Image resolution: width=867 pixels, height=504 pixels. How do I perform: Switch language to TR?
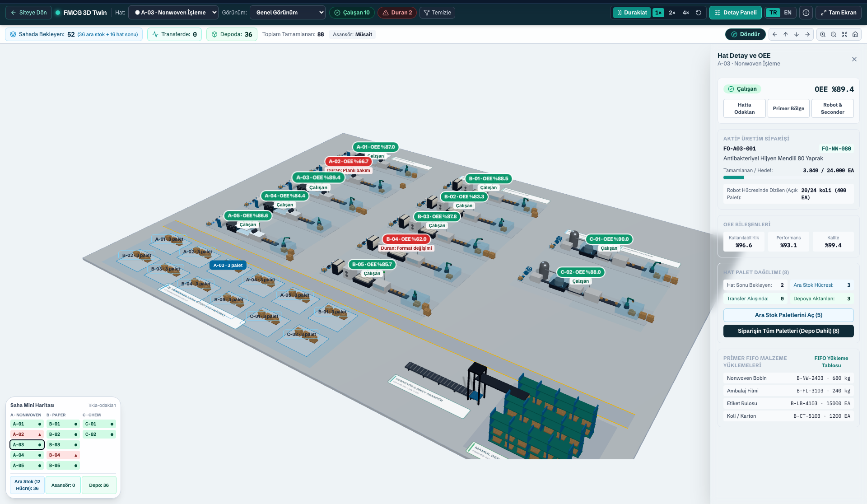coord(774,13)
